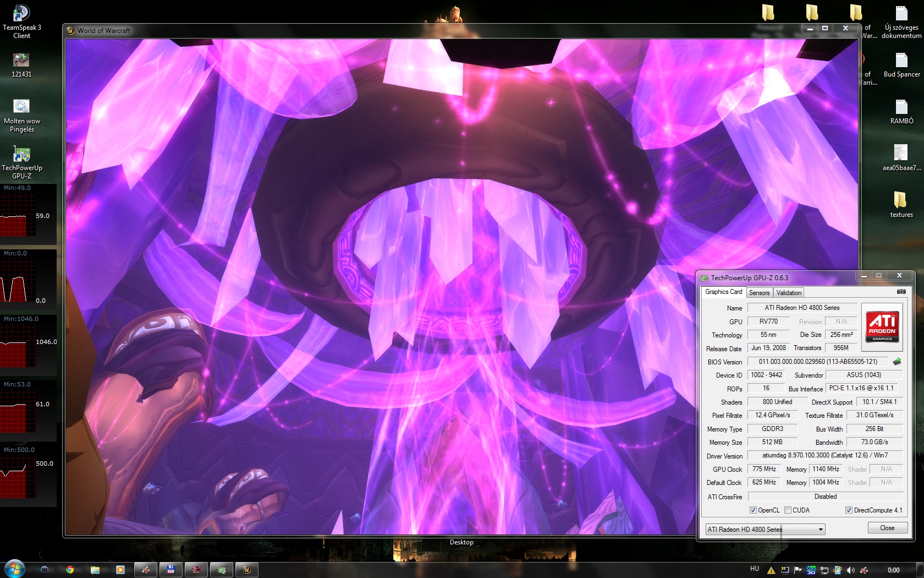The height and width of the screenshot is (578, 924).
Task: Click the 'ASUS (1043)' subvendor value
Action: tap(864, 375)
